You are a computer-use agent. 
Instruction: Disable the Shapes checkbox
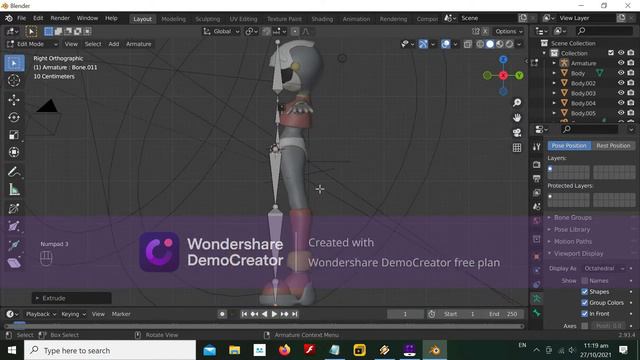[x=584, y=292]
